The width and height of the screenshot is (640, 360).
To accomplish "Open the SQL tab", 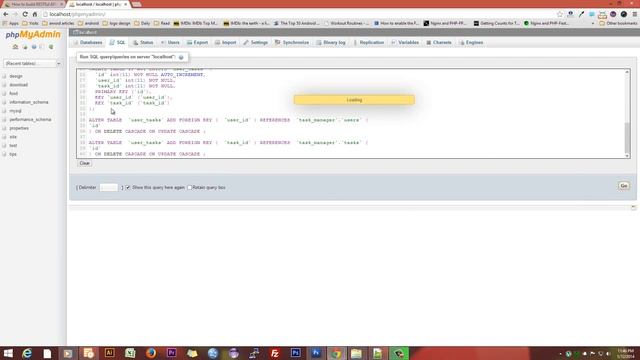I will 118,42.
